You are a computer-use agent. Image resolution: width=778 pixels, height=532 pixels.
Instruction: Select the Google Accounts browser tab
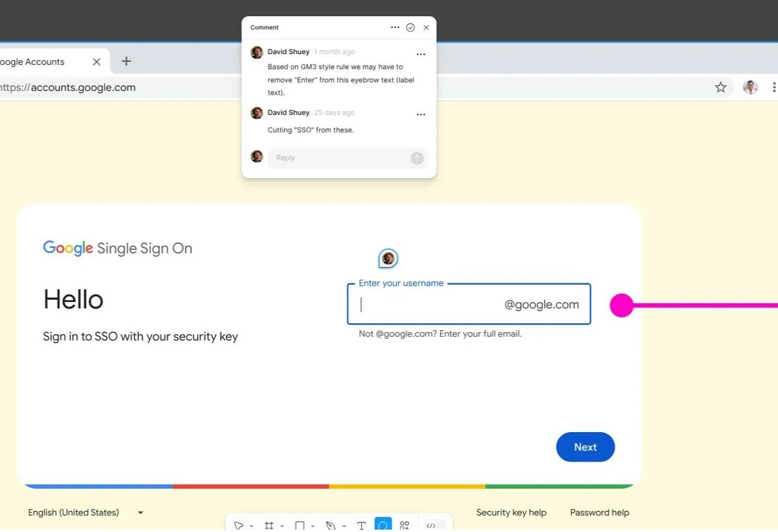tap(53, 61)
